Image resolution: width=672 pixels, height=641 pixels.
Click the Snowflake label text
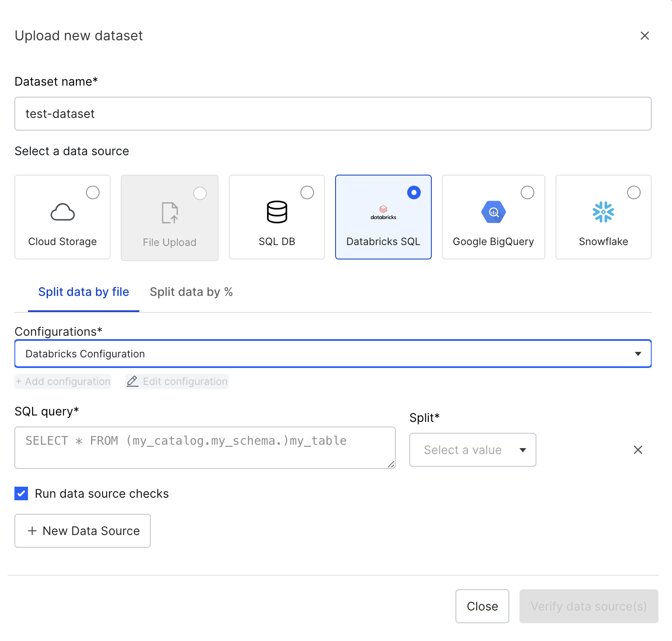[x=603, y=242]
